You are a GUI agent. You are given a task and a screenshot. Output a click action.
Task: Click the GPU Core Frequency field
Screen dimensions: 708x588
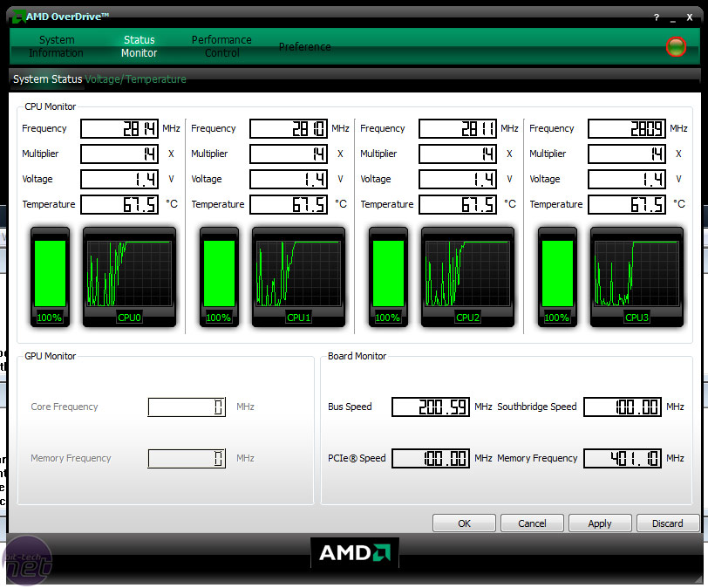187,407
